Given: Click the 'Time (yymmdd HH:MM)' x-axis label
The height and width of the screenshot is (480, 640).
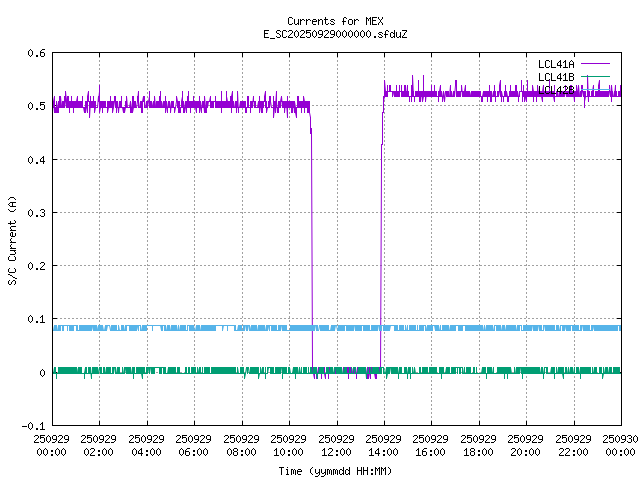Looking at the screenshot, I should [x=334, y=471].
